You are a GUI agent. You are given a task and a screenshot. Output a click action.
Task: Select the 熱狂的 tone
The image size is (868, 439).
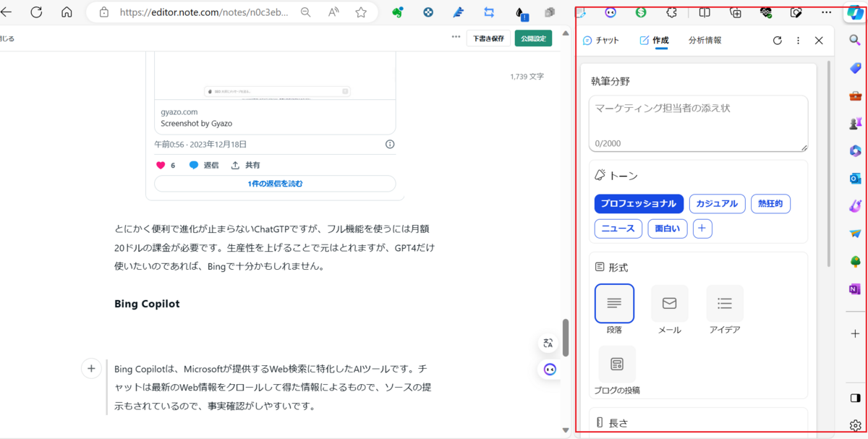770,204
